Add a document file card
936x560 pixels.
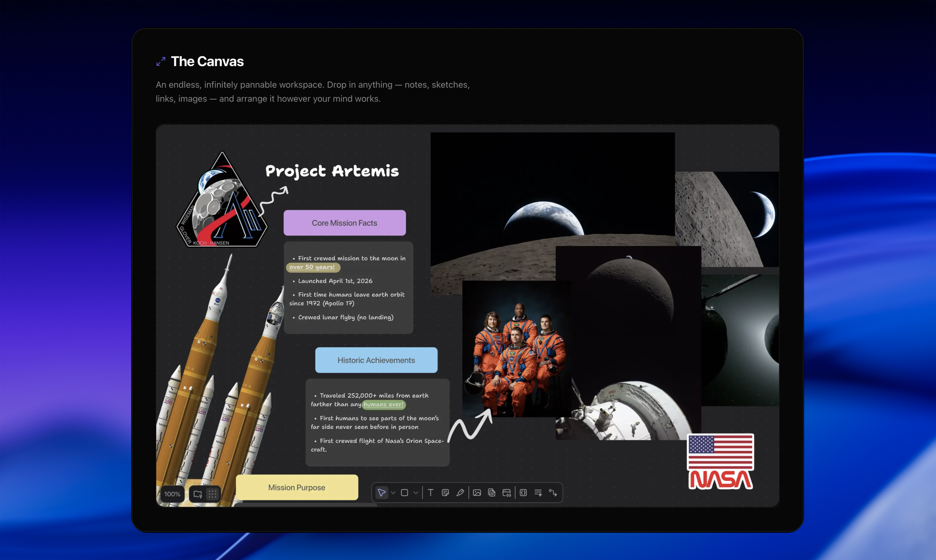click(x=492, y=493)
